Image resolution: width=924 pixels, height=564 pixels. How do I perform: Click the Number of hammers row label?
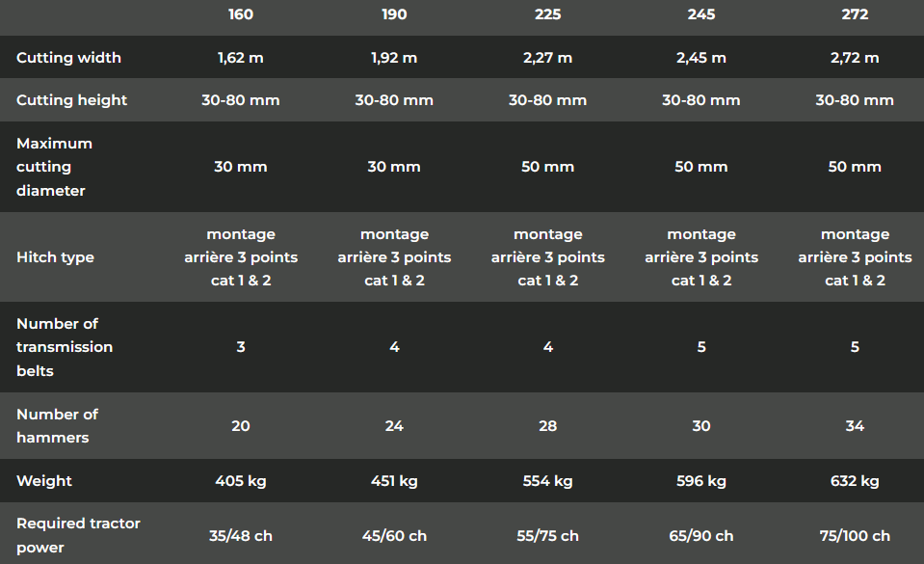57,425
